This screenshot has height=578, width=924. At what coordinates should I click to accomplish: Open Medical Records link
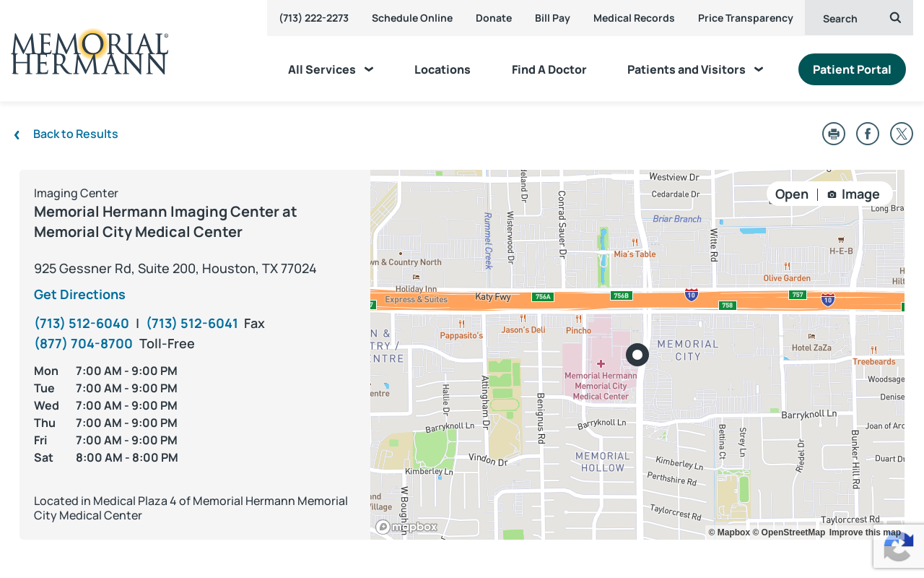[x=634, y=18]
